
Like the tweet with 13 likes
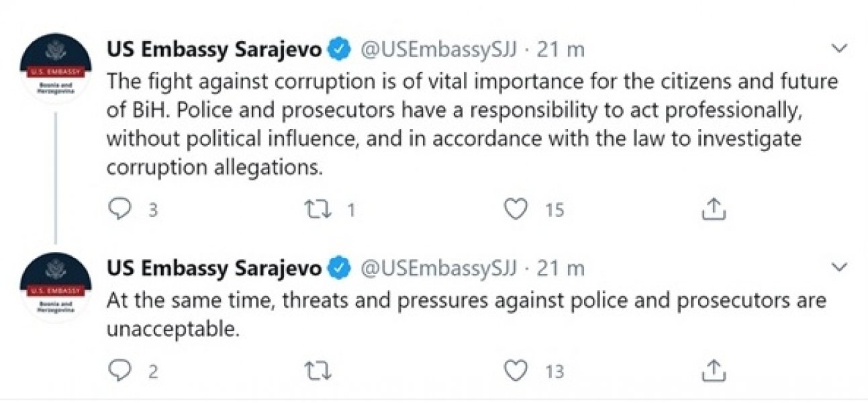[516, 371]
